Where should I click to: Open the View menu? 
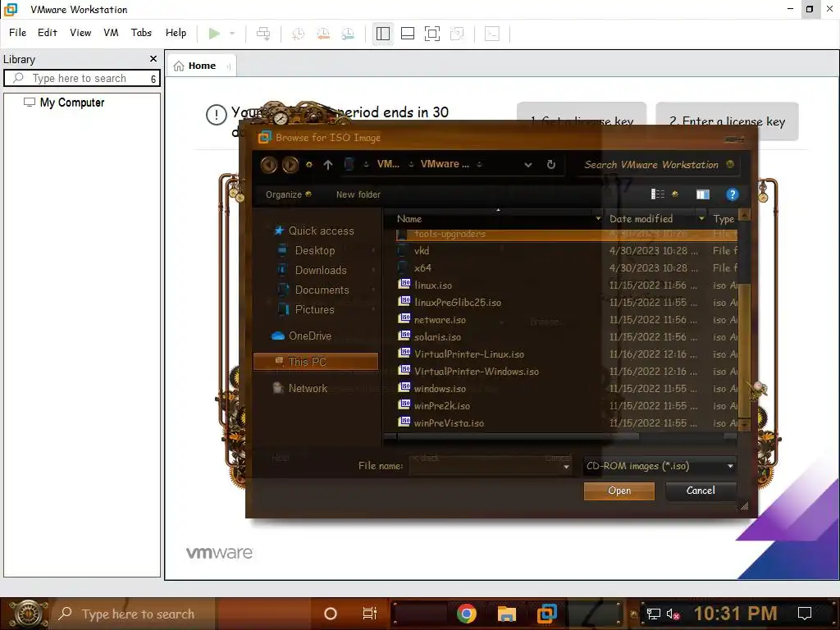80,33
